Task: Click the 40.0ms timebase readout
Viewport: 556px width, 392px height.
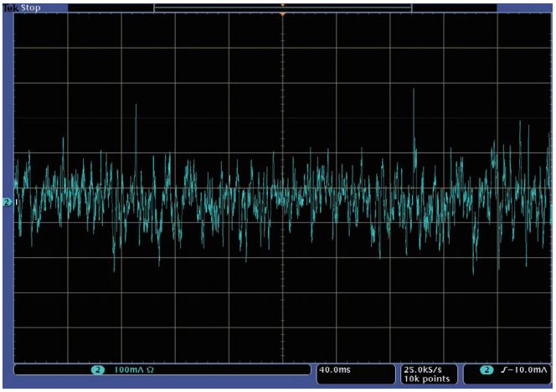Action: coord(335,369)
